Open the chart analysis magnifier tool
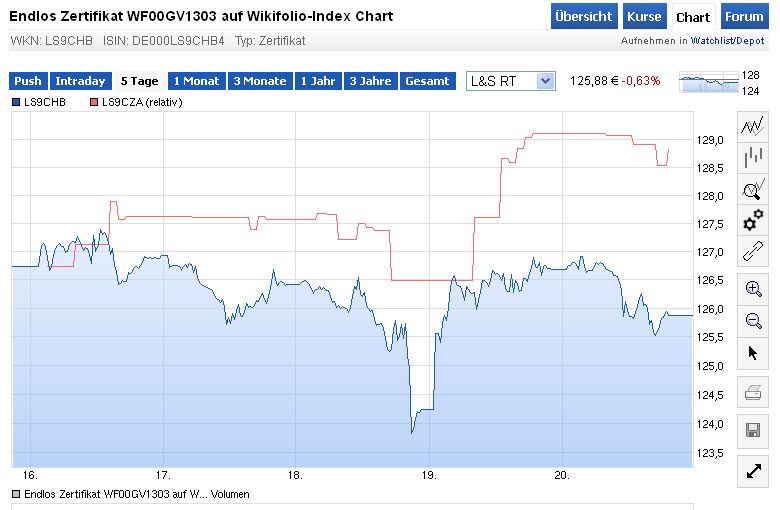The image size is (780, 510). coord(753,190)
